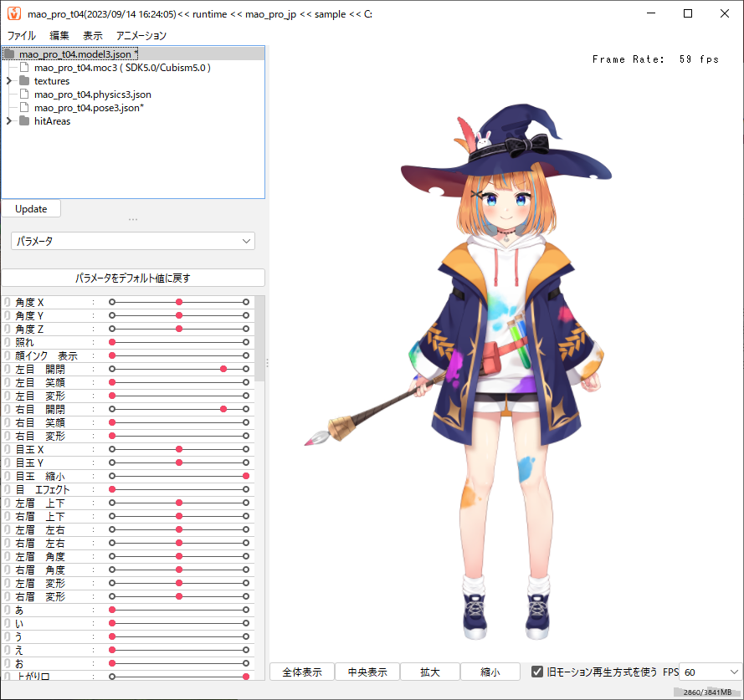This screenshot has height=700, width=744.
Task: Click the hitAreas folder icon
Action: [24, 121]
